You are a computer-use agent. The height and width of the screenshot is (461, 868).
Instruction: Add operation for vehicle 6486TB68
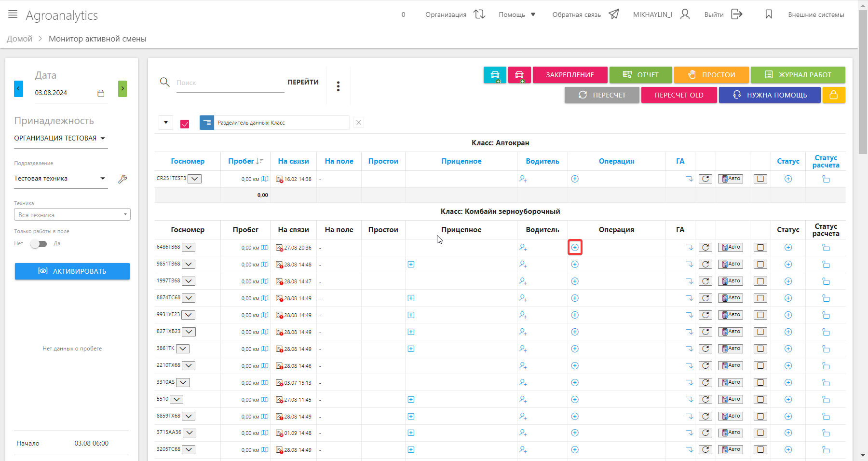pyautogui.click(x=575, y=248)
